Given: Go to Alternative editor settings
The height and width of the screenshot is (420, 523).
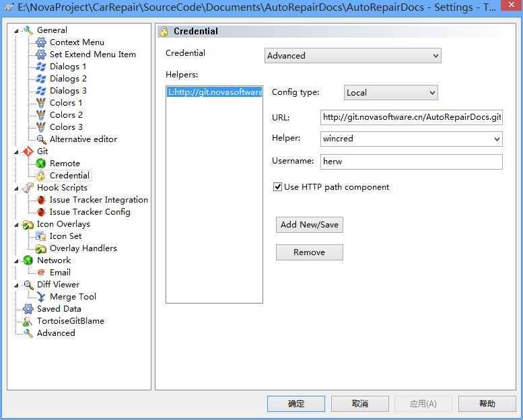Looking at the screenshot, I should (83, 139).
